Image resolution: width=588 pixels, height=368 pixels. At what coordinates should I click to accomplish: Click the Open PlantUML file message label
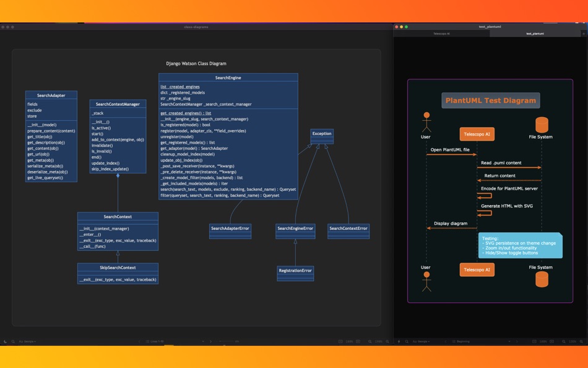pyautogui.click(x=450, y=149)
